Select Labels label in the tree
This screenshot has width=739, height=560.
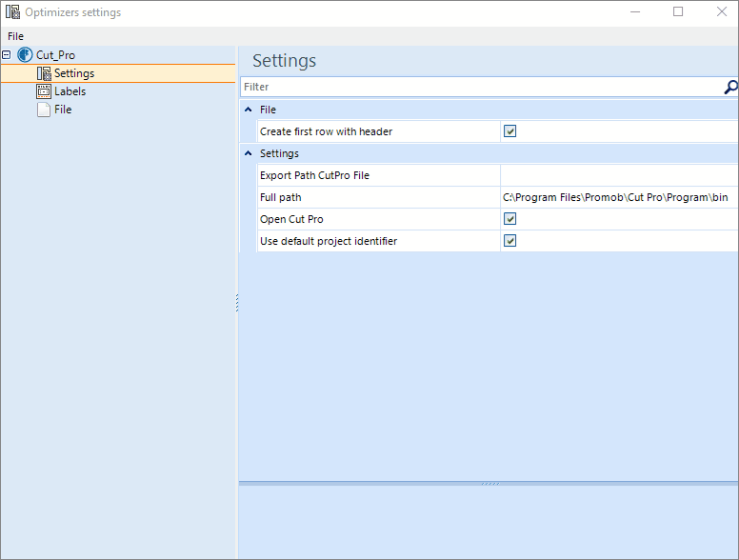[70, 91]
